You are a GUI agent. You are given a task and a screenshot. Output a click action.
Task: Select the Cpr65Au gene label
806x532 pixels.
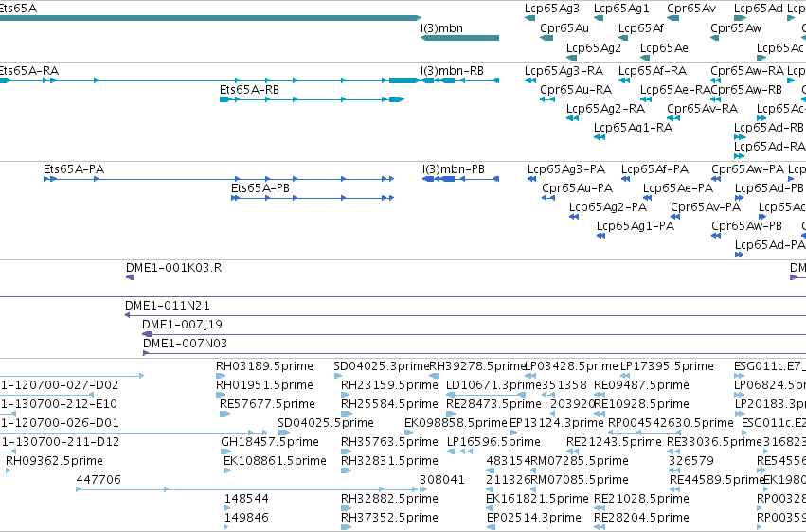click(564, 28)
